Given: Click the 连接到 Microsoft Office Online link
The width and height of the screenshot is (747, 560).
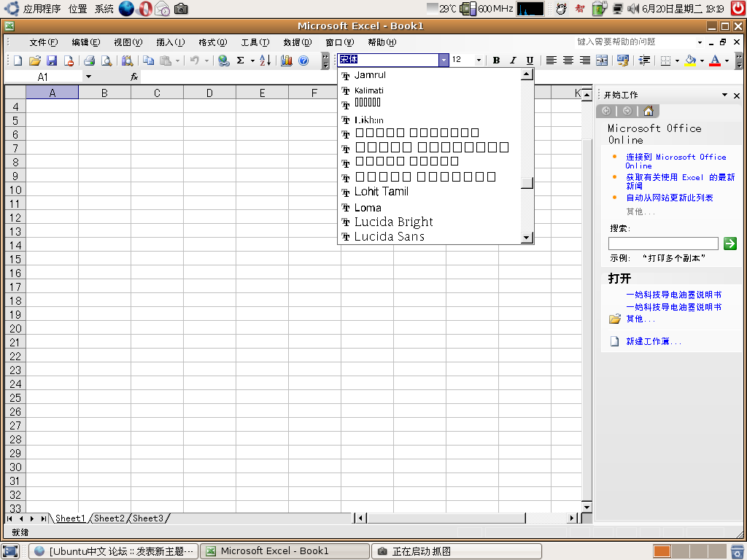Looking at the screenshot, I should 676,161.
